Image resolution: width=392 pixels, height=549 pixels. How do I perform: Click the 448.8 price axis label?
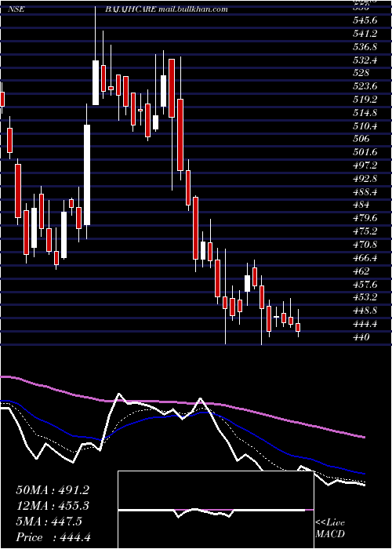365,311
